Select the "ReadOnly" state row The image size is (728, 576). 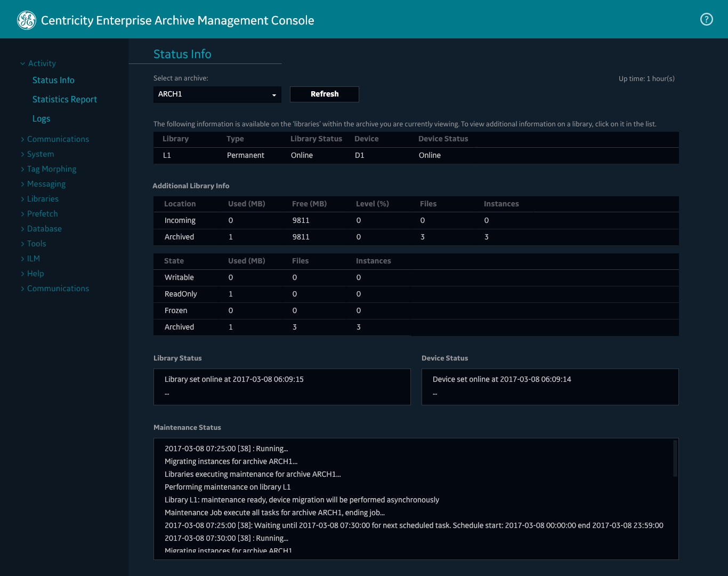(x=416, y=294)
